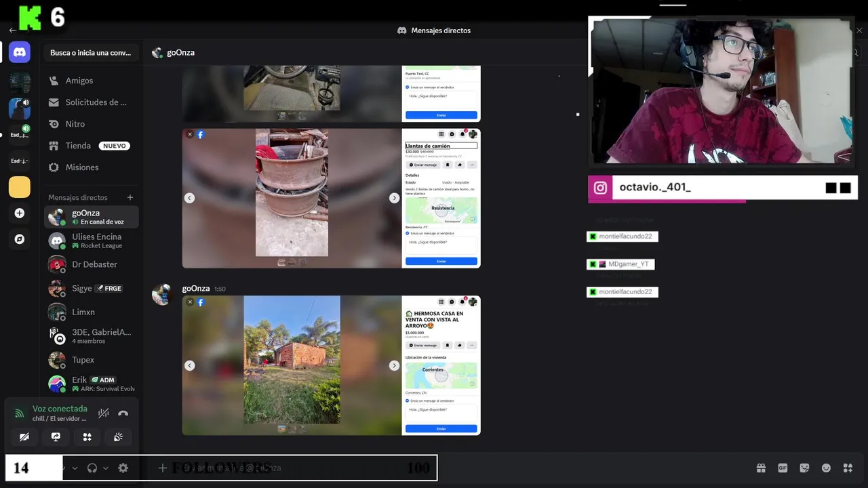
Task: Toggle noise suppression in voice panel
Action: click(103, 413)
